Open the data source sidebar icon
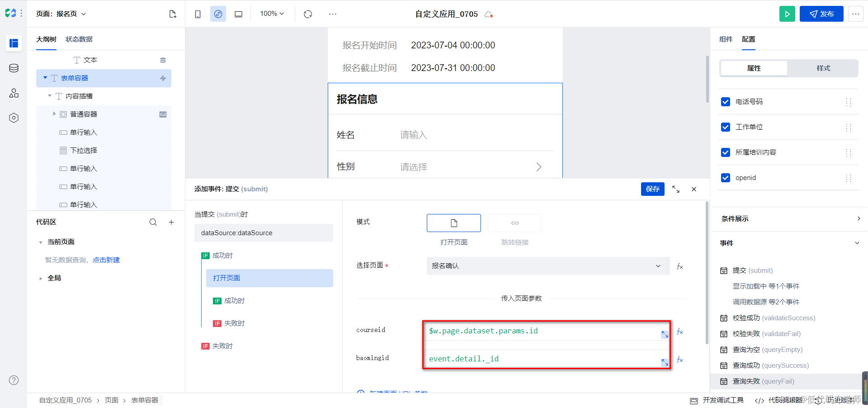The height and width of the screenshot is (408, 868). click(14, 68)
